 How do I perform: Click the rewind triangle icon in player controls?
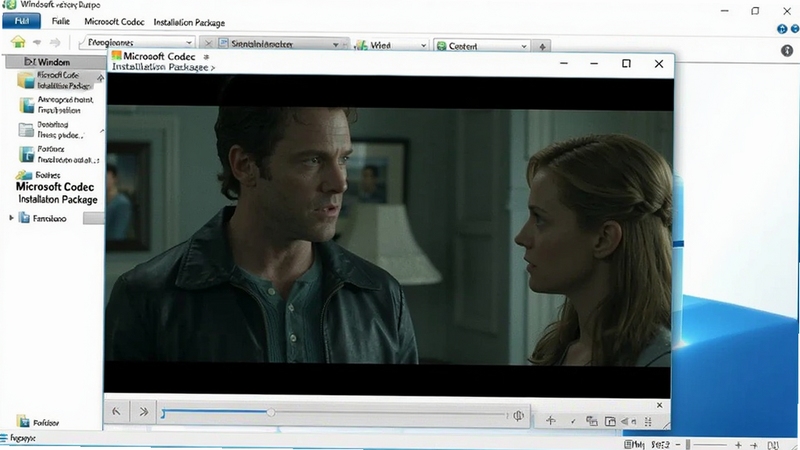tap(625, 421)
